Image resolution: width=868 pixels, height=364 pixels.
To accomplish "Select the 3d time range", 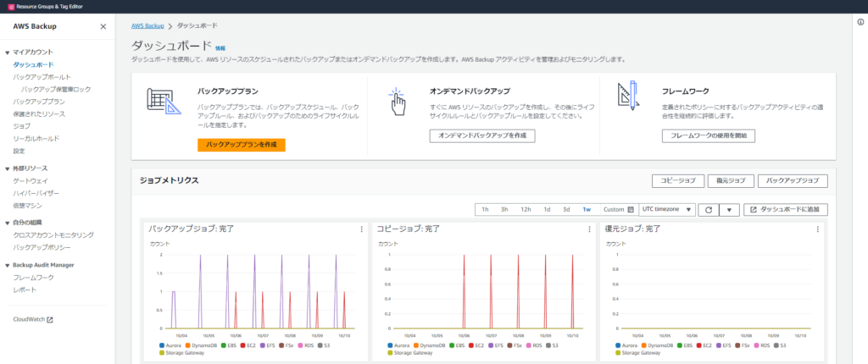I will 566,210.
